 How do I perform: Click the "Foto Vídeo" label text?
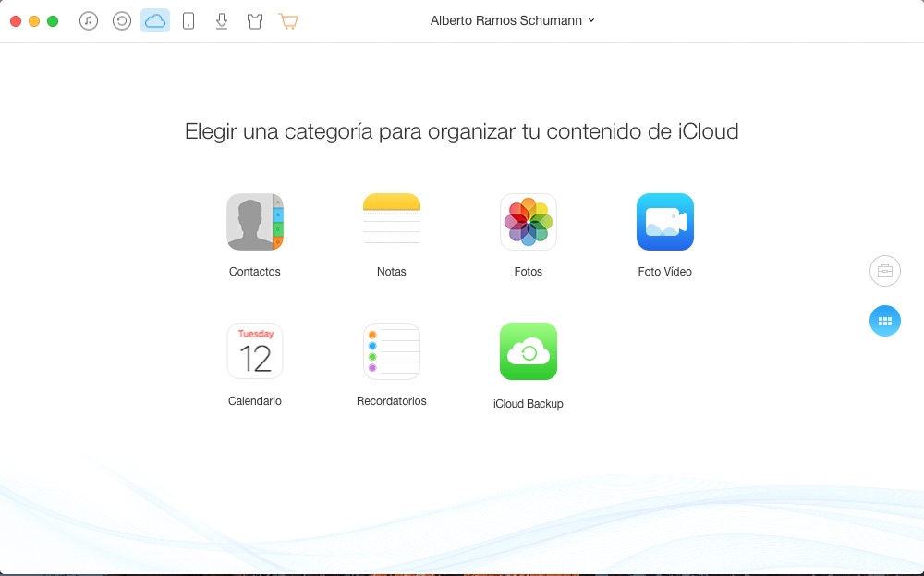pyautogui.click(x=664, y=272)
